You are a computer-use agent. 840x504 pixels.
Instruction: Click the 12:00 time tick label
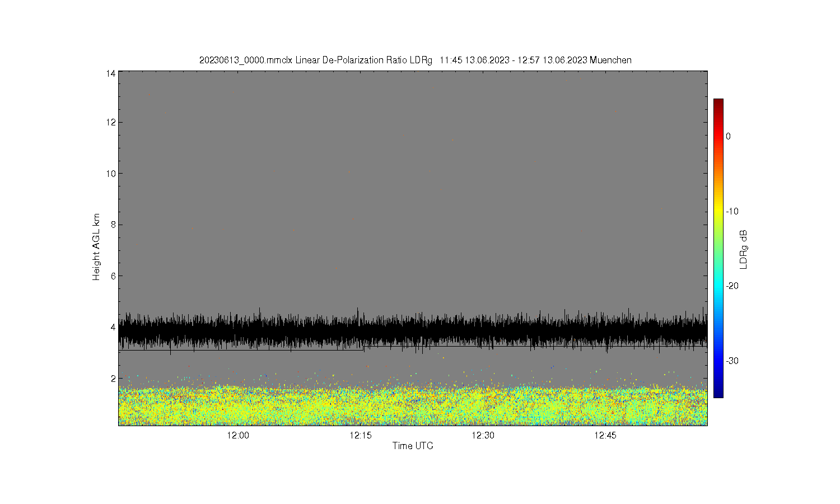point(238,436)
